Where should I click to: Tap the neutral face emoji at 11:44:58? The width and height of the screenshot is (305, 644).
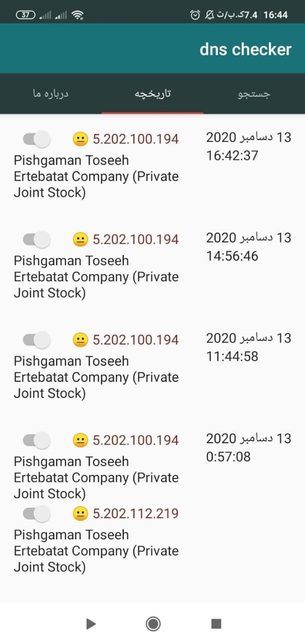click(x=81, y=340)
